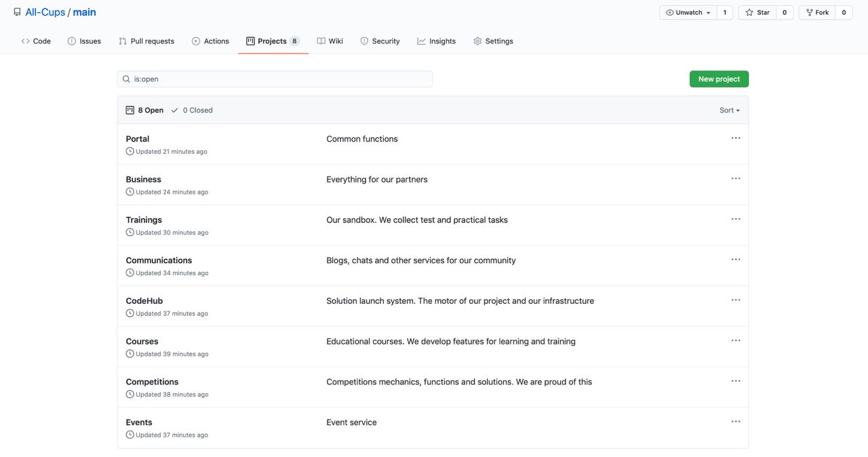
Task: Open the Communications project link
Action: [x=159, y=260]
